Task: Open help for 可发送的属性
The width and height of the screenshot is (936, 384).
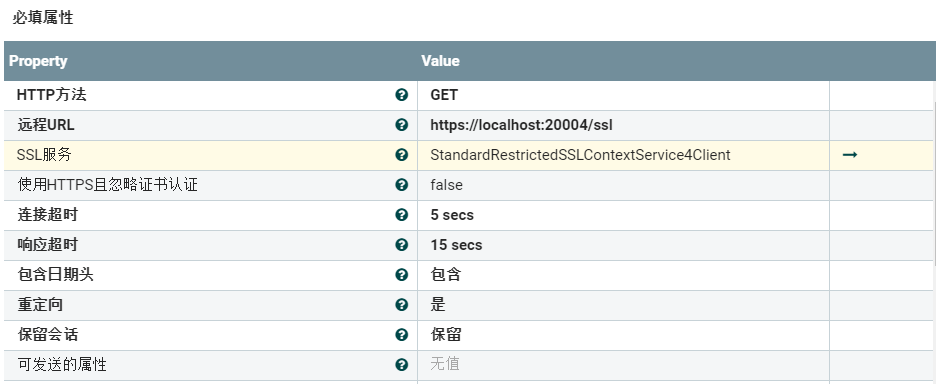Action: pos(402,364)
